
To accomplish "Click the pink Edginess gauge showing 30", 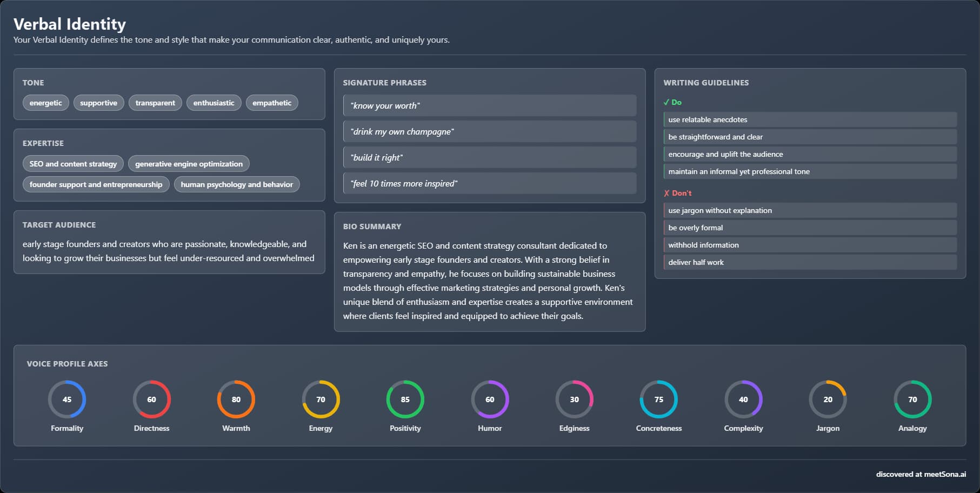I will 574,399.
